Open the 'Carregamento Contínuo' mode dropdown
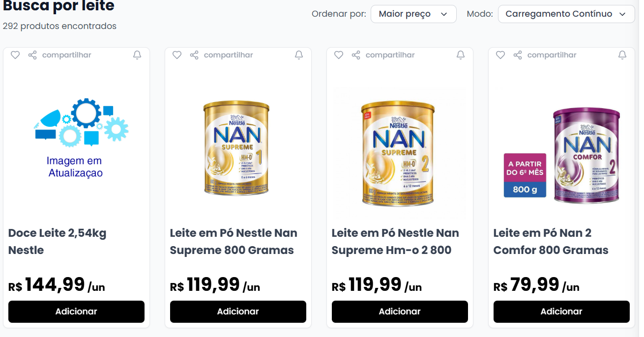Image resolution: width=644 pixels, height=337 pixels. (565, 14)
